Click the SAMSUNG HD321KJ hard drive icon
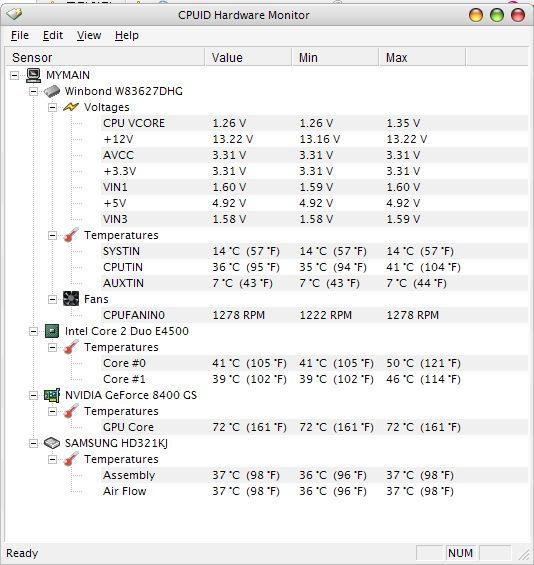 (52, 443)
